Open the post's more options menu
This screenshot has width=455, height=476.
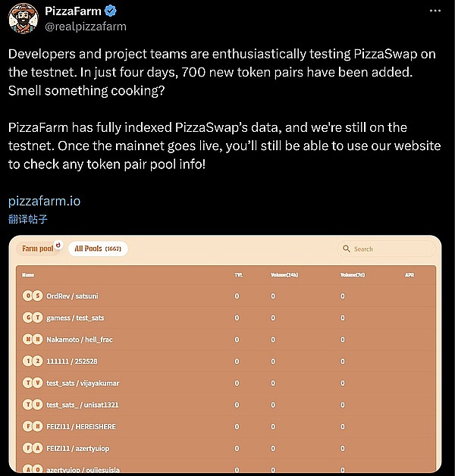tap(435, 12)
